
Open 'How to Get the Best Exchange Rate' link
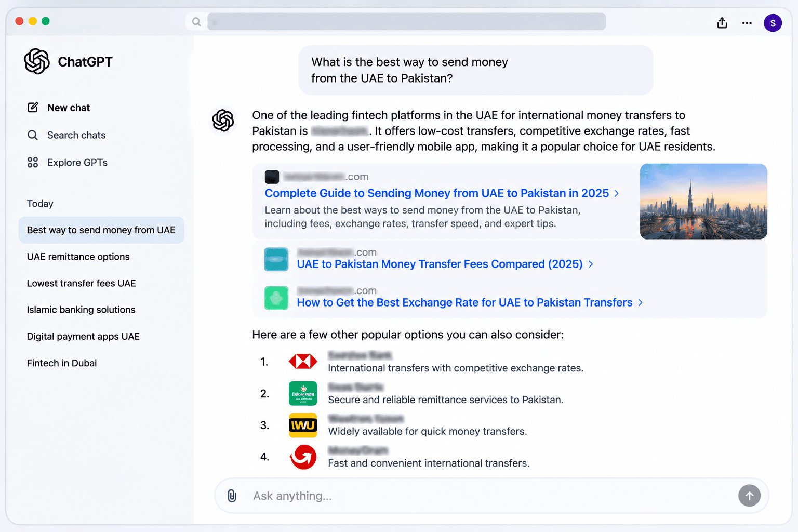465,302
